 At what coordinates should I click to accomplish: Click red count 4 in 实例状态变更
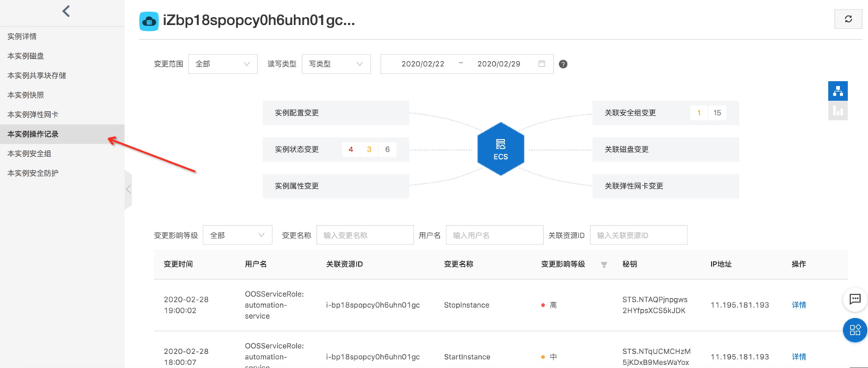351,149
